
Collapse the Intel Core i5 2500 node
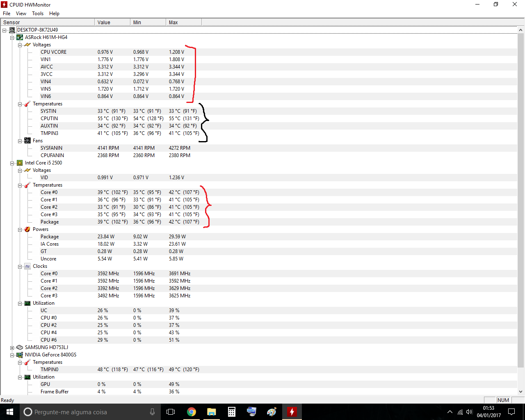pyautogui.click(x=12, y=163)
